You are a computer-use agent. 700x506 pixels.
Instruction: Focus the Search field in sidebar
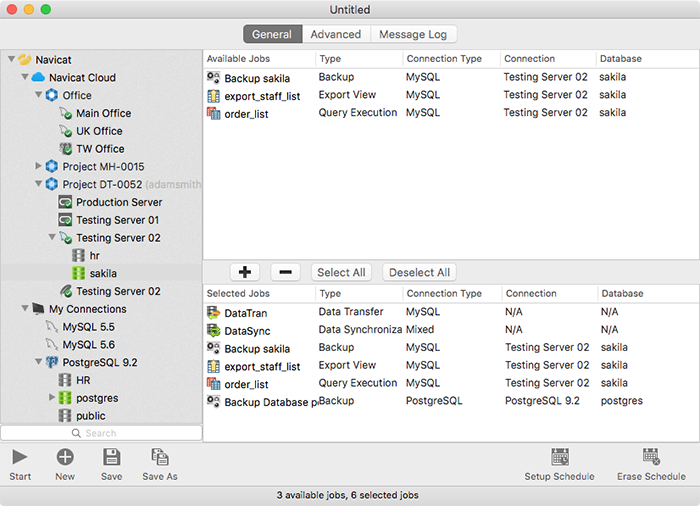coord(101,433)
